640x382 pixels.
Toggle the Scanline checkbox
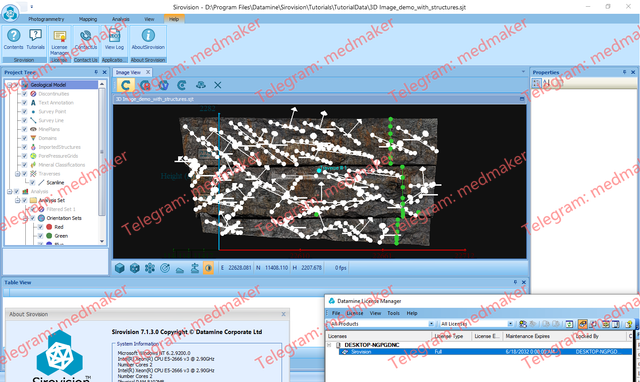coord(32,182)
